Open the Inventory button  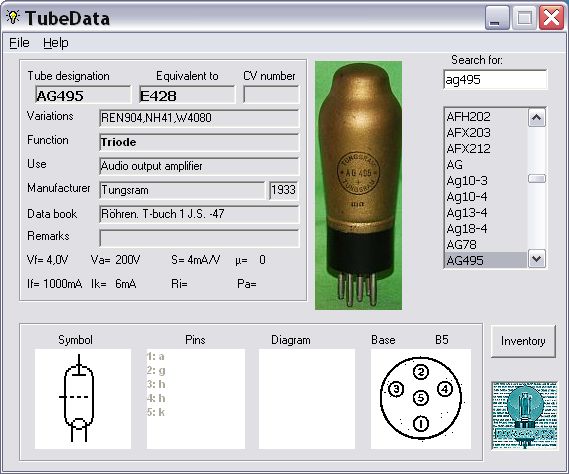click(523, 341)
